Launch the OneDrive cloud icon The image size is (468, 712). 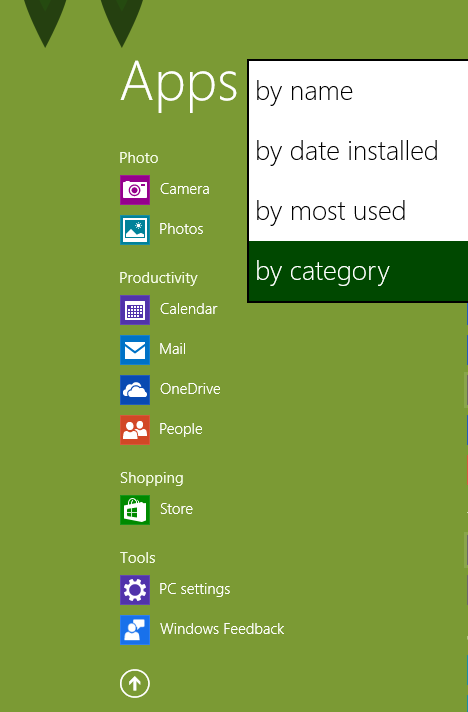tap(135, 390)
